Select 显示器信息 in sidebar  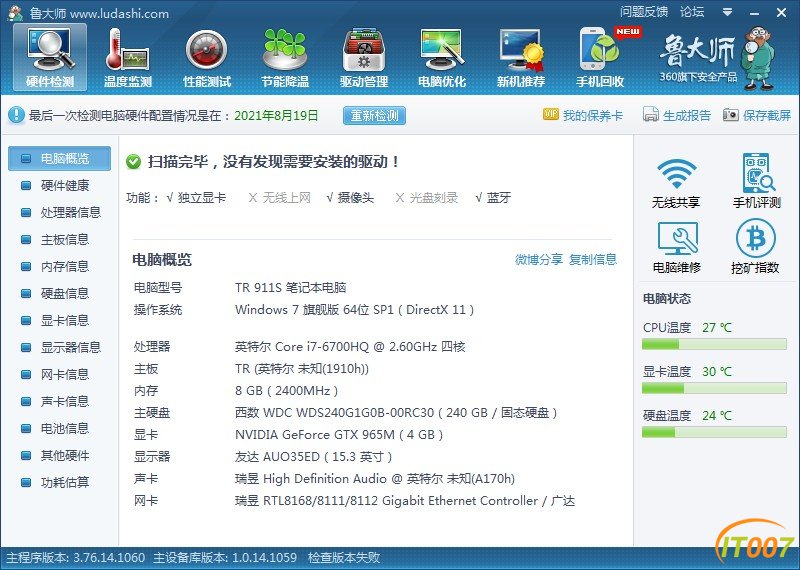(x=59, y=348)
